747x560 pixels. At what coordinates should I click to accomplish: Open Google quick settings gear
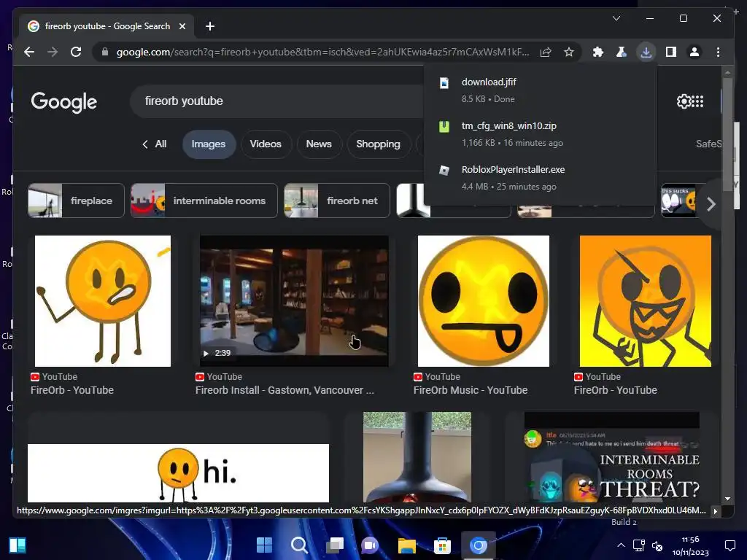[684, 101]
